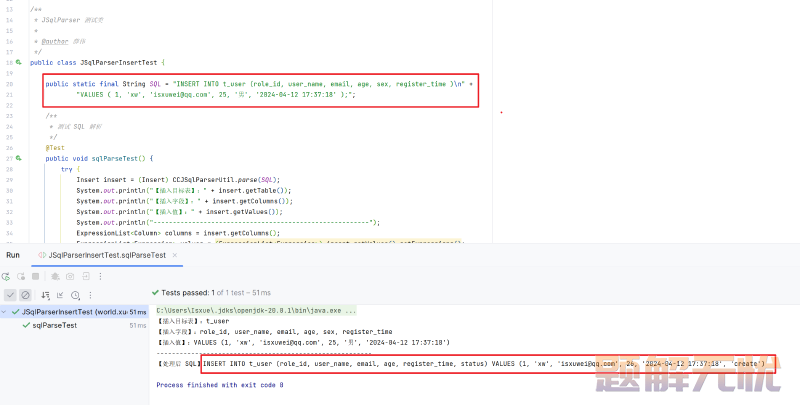The height and width of the screenshot is (405, 800).
Task: Click the insert.getColumns() println line
Action: (185, 201)
